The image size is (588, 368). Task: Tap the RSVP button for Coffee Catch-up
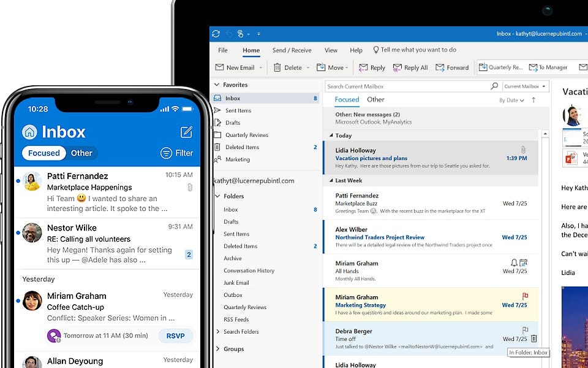pyautogui.click(x=175, y=336)
